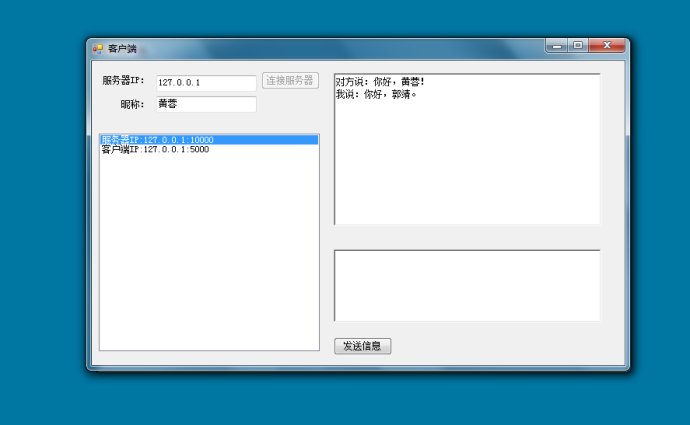Minimize the 客户端 window
This screenshot has width=690, height=425.
click(557, 46)
